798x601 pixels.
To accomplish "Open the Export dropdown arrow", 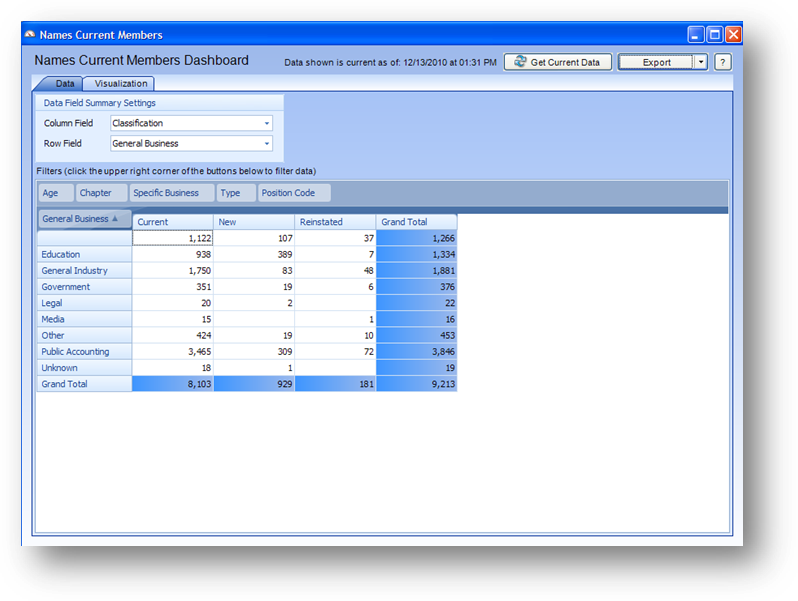I will click(x=701, y=62).
